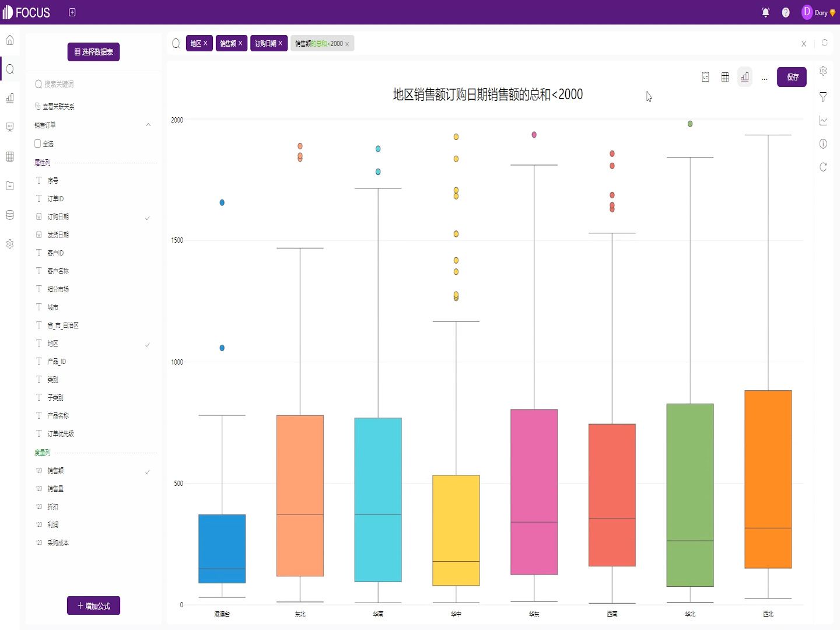
Task: Open the table grid icon in left sidebar
Action: click(10, 156)
